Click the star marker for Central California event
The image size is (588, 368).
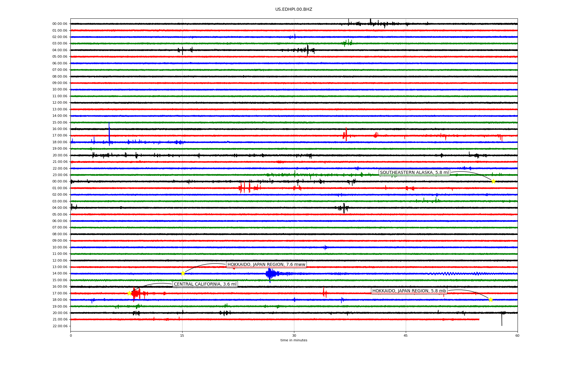click(x=129, y=293)
